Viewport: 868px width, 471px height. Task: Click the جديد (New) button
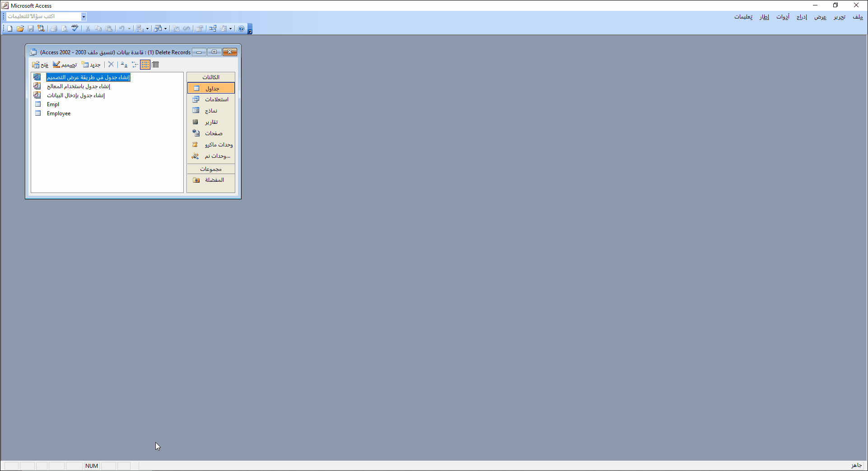91,65
